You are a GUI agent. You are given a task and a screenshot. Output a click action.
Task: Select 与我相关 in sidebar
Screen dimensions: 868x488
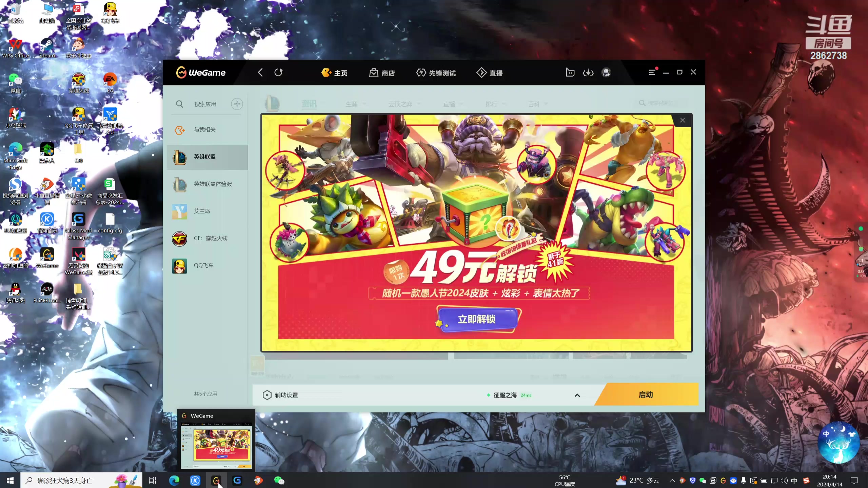pyautogui.click(x=208, y=130)
